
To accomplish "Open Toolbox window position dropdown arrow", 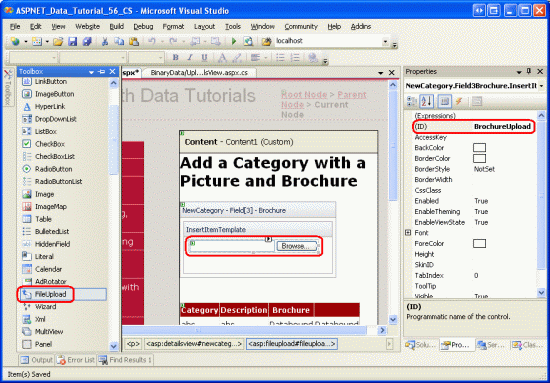I will [91, 72].
